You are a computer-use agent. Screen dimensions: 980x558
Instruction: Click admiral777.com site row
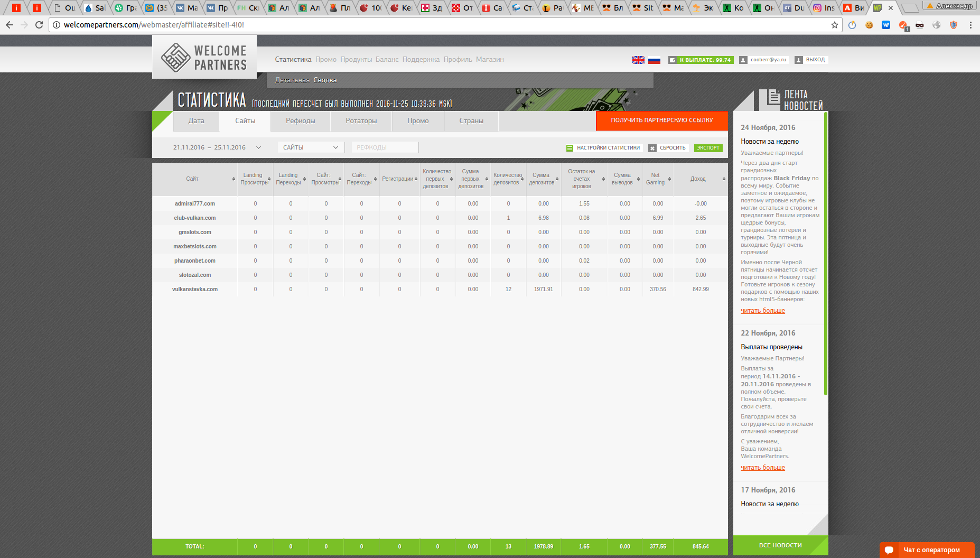[x=440, y=204]
